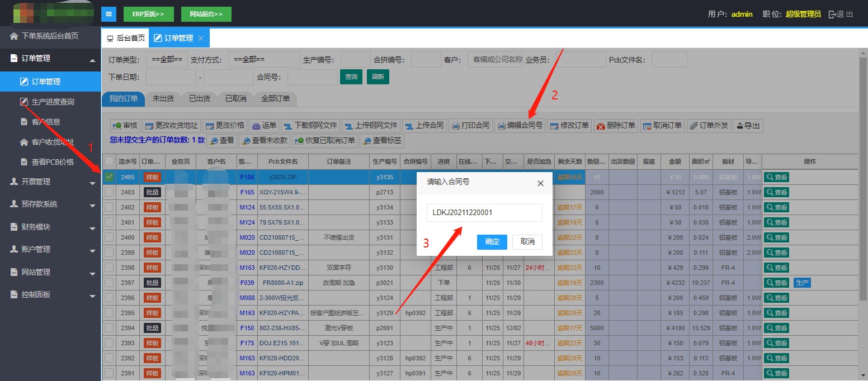Click the 下载钢网文件 toolbar button
The width and height of the screenshot is (868, 381).
click(310, 126)
